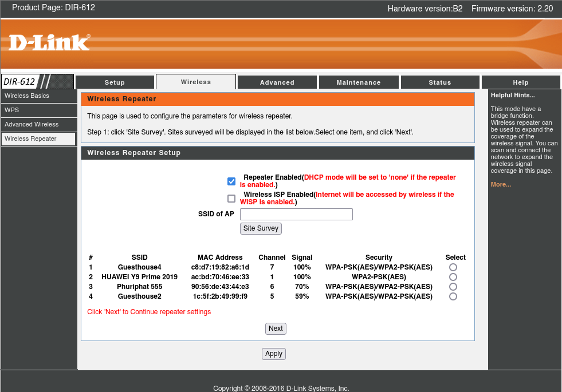Click MAC address ac:bd:70:46:ee:33

[x=220, y=277]
